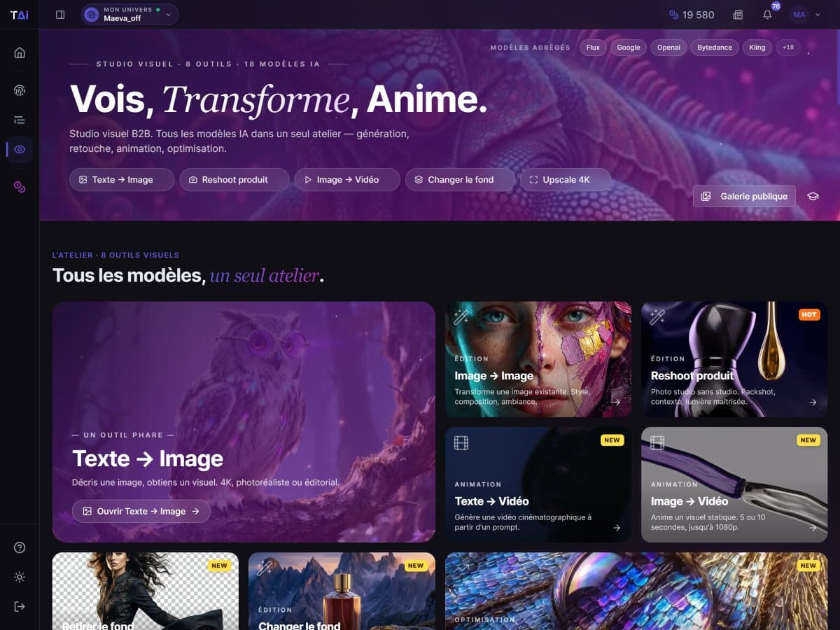This screenshot has width=840, height=630.
Task: Open the large Texte → Image owl card
Action: [244, 422]
